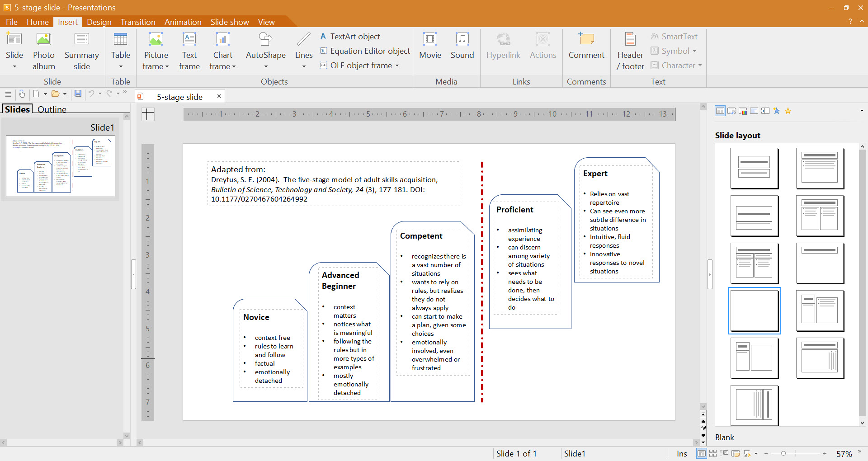Viewport: 868px width, 461px height.
Task: Switch to notes view in status bar
Action: [x=736, y=453]
